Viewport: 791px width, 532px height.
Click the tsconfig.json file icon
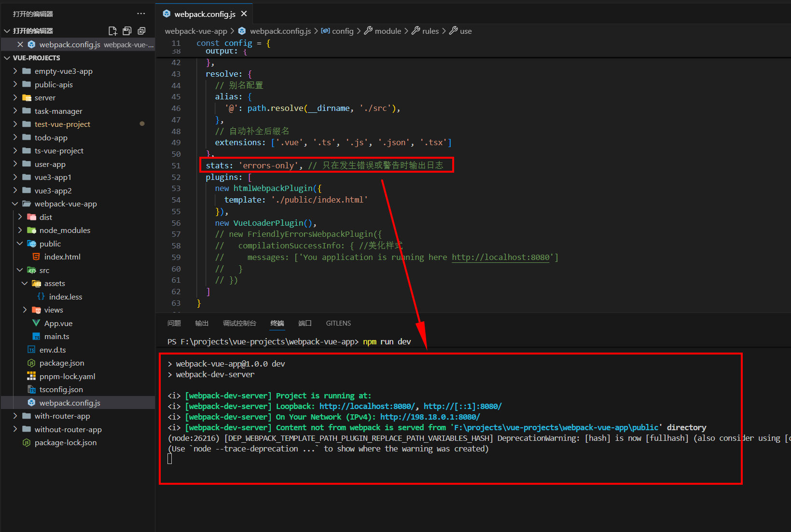point(31,389)
